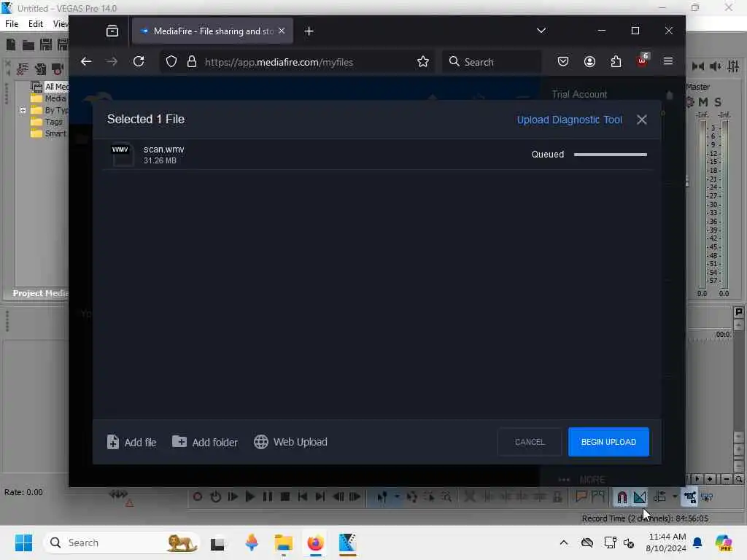
Task: Select All Media tree item in VEGAS
Action: point(50,87)
